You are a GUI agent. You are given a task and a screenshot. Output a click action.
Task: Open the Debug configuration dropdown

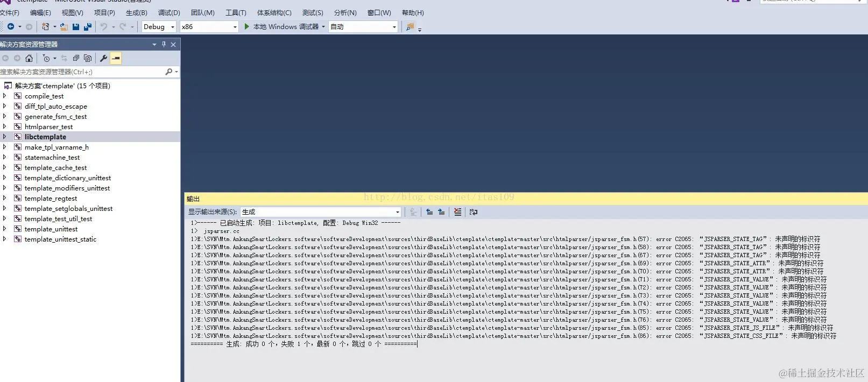(x=159, y=26)
